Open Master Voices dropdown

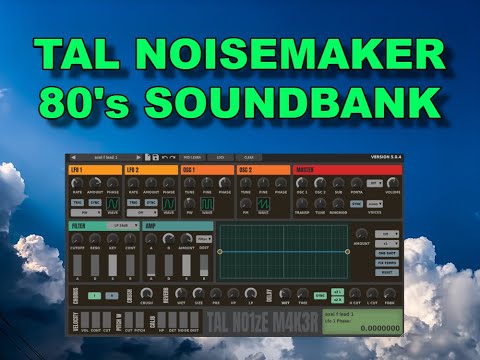(x=375, y=204)
